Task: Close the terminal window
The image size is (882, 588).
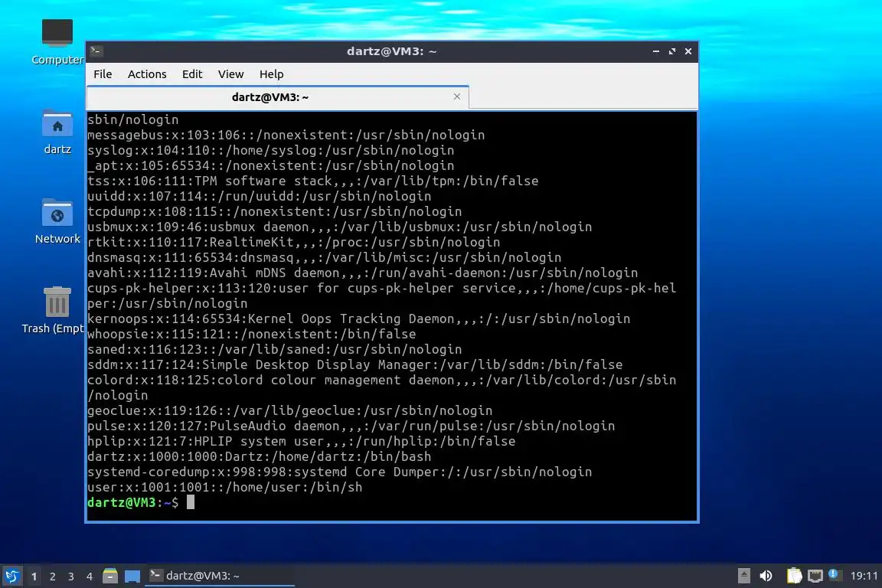Action: (x=688, y=51)
